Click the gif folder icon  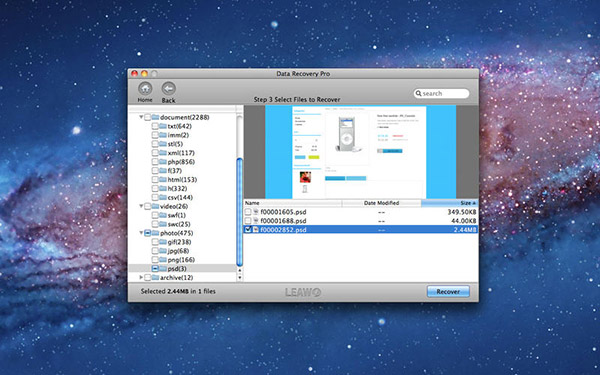[x=163, y=242]
